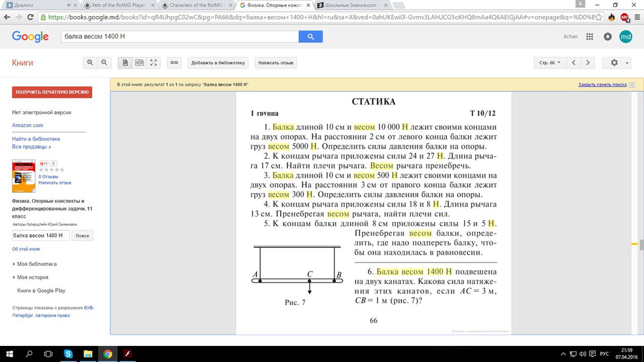
Task: Click ПОЛУЧИТЬ ПЕЧАТНУЮ ВЕРСИЮ button
Action: [52, 92]
